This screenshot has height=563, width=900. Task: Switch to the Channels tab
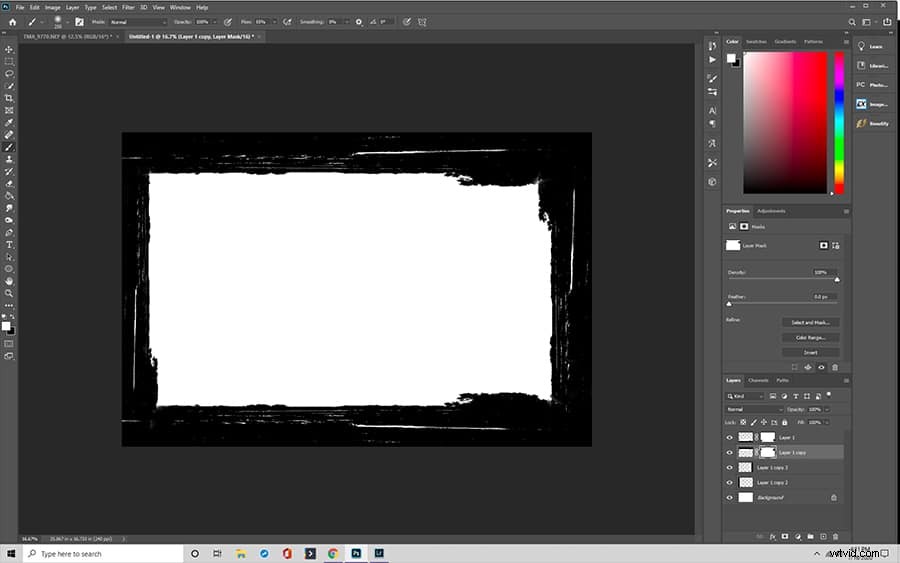pyautogui.click(x=758, y=380)
